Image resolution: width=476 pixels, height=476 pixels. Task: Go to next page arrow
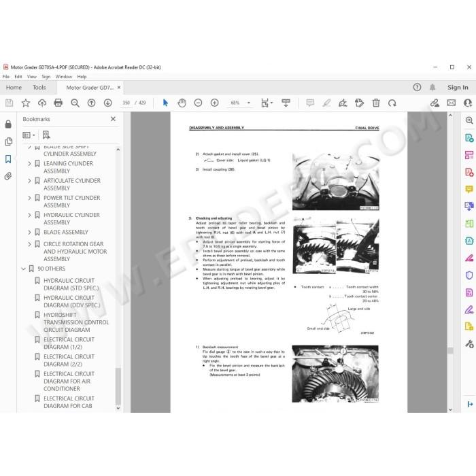107,103
